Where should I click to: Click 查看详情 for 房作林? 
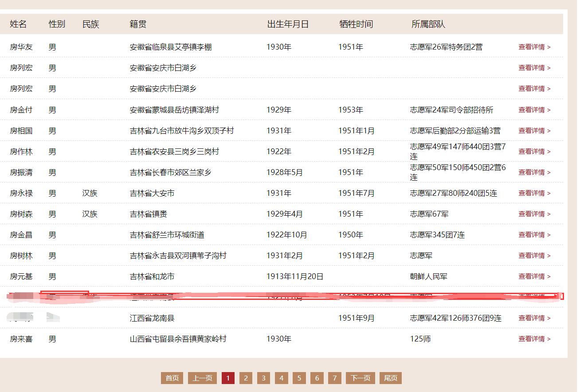coord(534,151)
